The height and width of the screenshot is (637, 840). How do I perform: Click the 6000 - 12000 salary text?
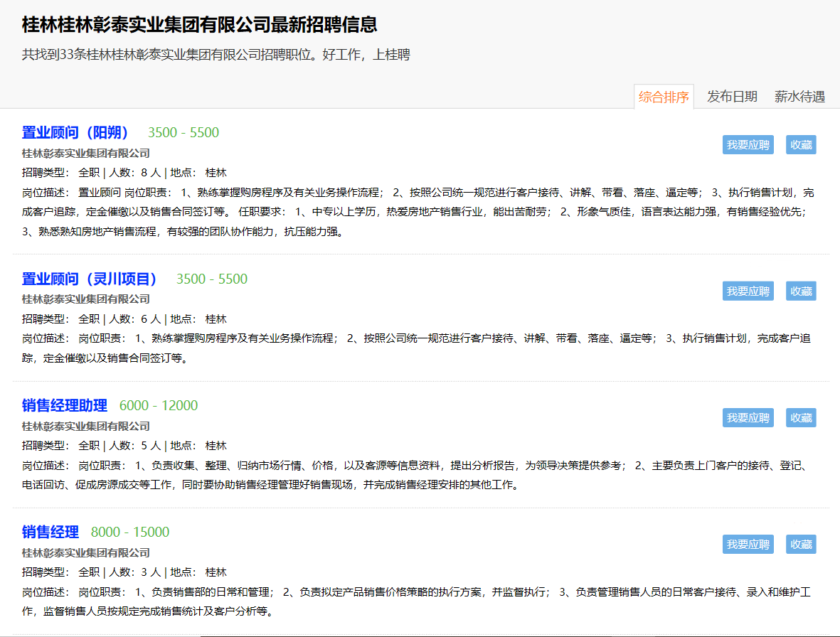(159, 405)
